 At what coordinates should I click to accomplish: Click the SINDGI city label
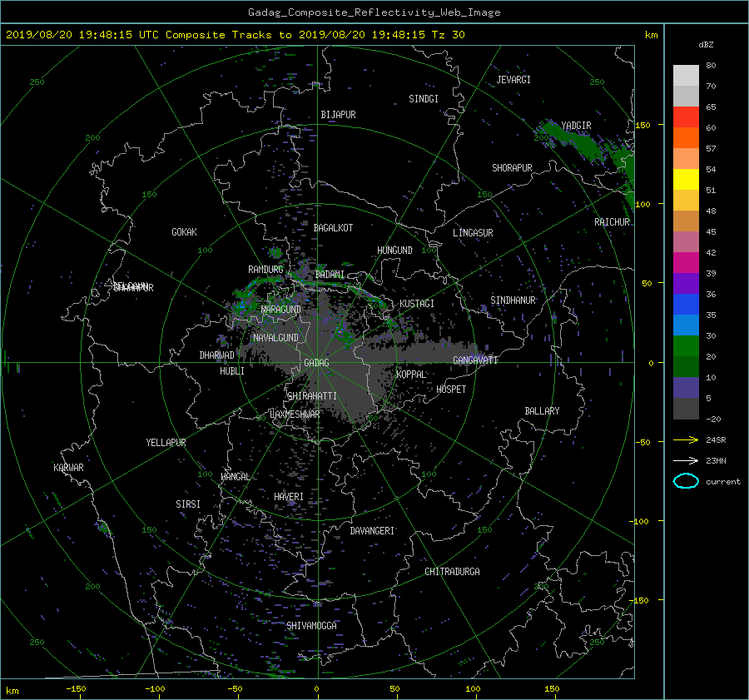(x=424, y=99)
